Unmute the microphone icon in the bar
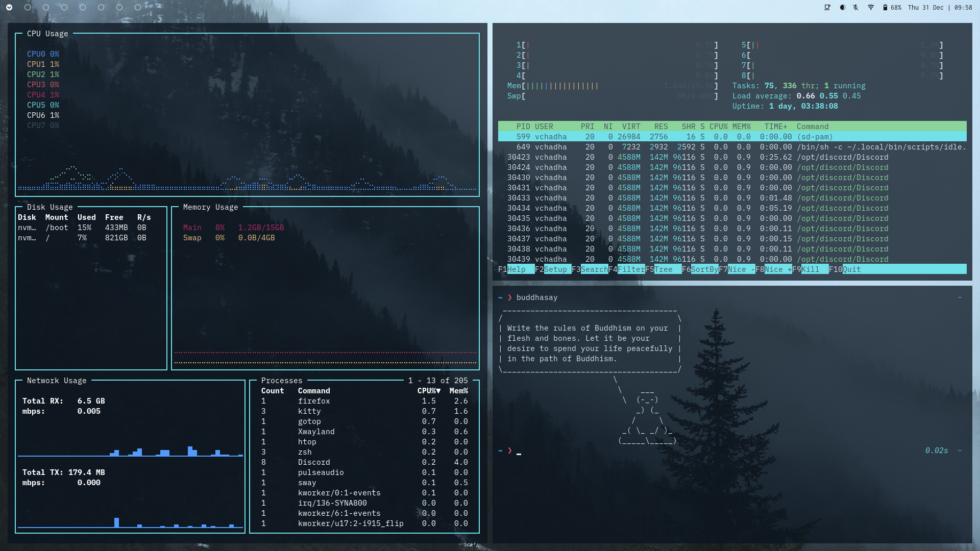The height and width of the screenshot is (551, 980). (x=856, y=7)
